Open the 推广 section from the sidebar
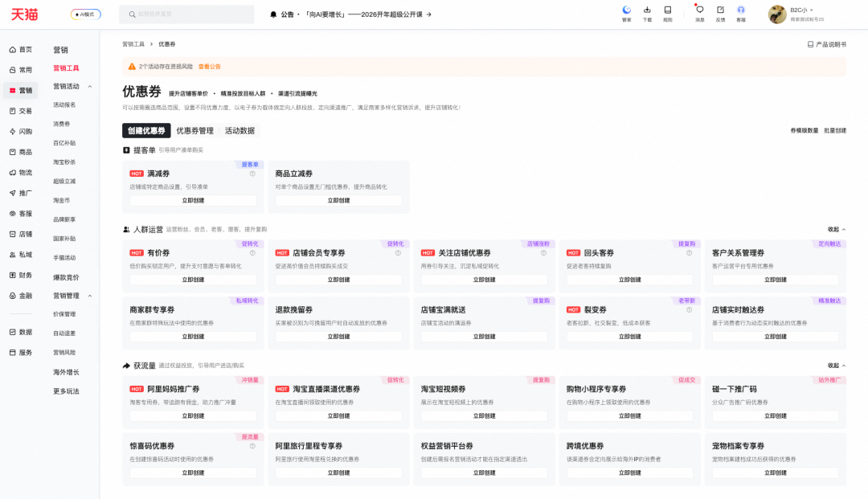This screenshot has height=499, width=868. pyautogui.click(x=20, y=193)
